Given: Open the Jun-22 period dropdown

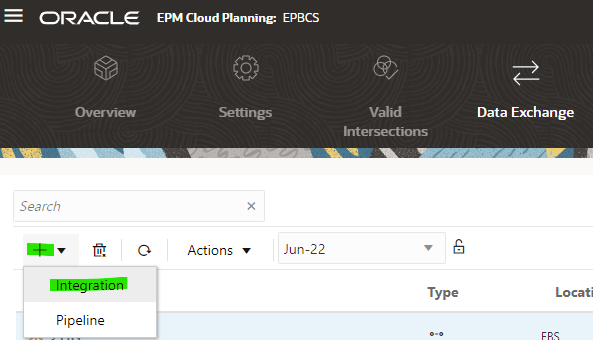Looking at the screenshot, I should (x=361, y=248).
